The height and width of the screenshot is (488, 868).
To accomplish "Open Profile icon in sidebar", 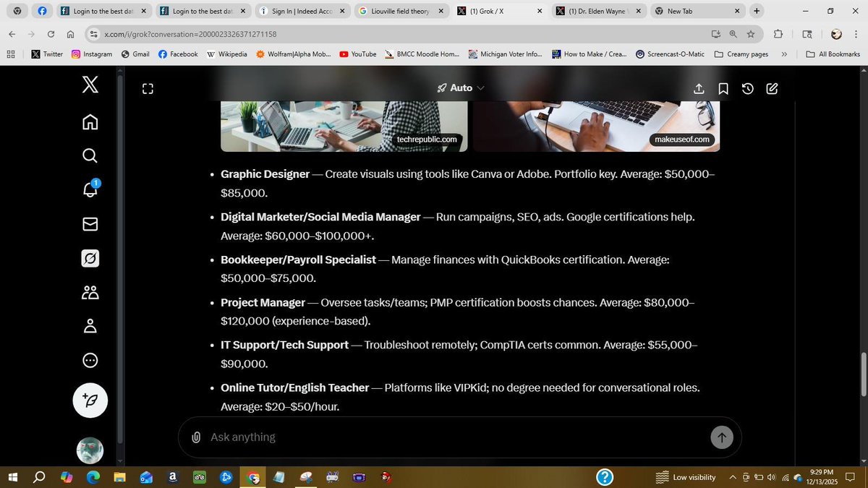I will [90, 326].
